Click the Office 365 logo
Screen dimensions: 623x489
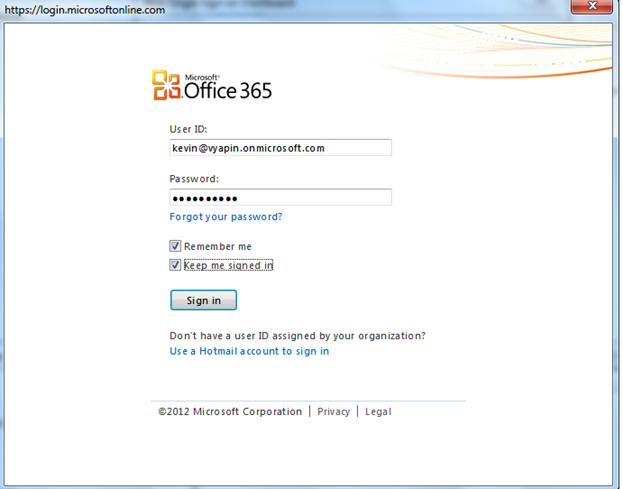click(212, 85)
